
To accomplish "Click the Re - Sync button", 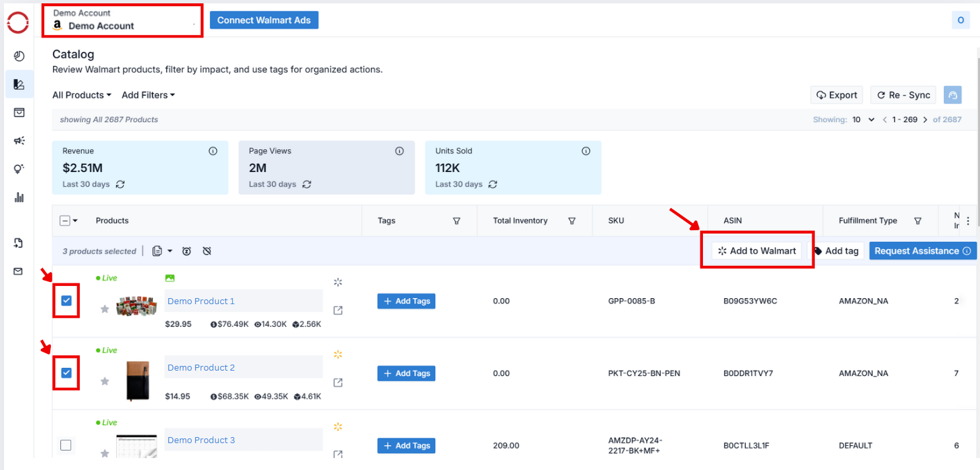I will (x=903, y=95).
